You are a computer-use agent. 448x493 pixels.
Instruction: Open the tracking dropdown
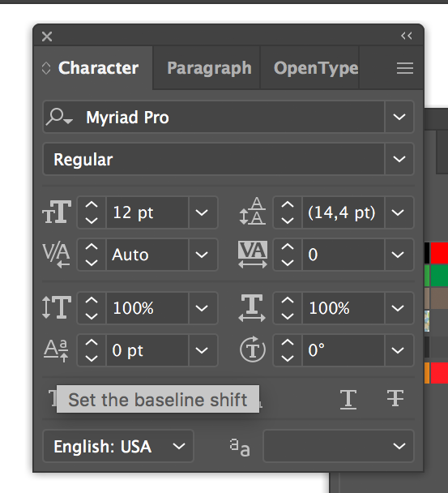pyautogui.click(x=399, y=255)
